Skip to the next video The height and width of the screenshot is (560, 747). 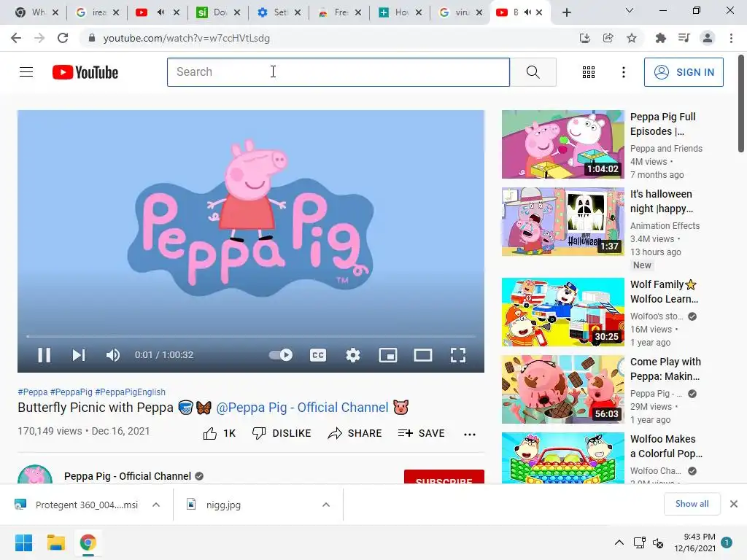[x=79, y=355]
